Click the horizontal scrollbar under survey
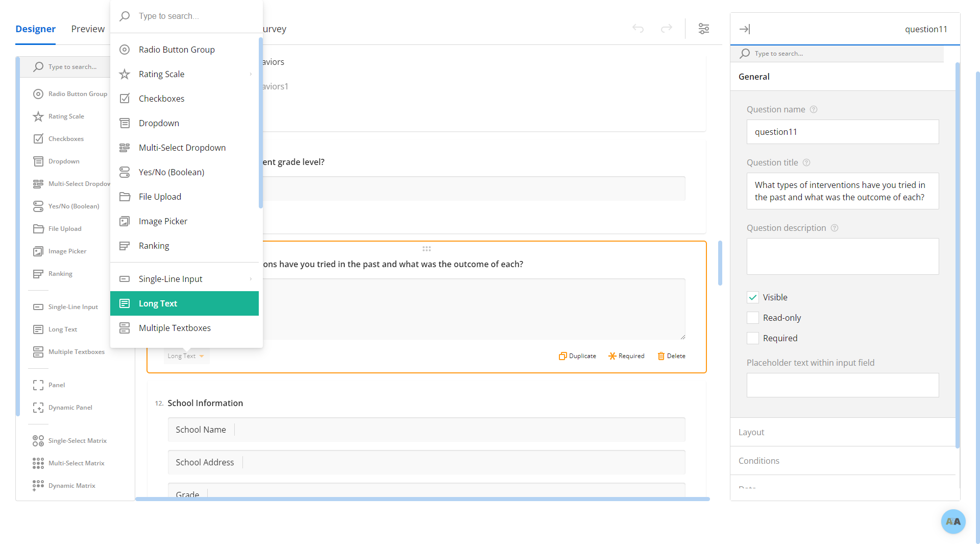The width and height of the screenshot is (980, 544). pos(422,499)
